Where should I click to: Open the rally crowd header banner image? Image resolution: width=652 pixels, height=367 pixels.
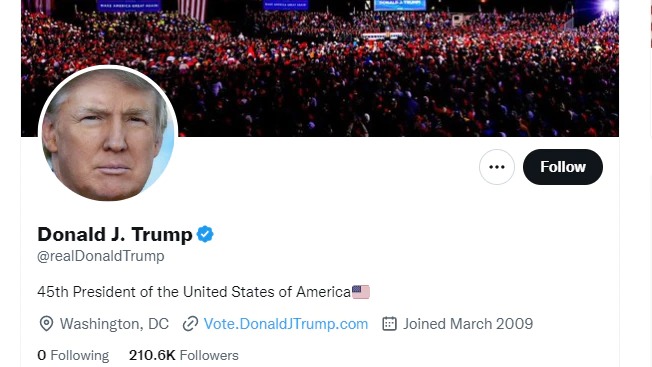pos(320,68)
